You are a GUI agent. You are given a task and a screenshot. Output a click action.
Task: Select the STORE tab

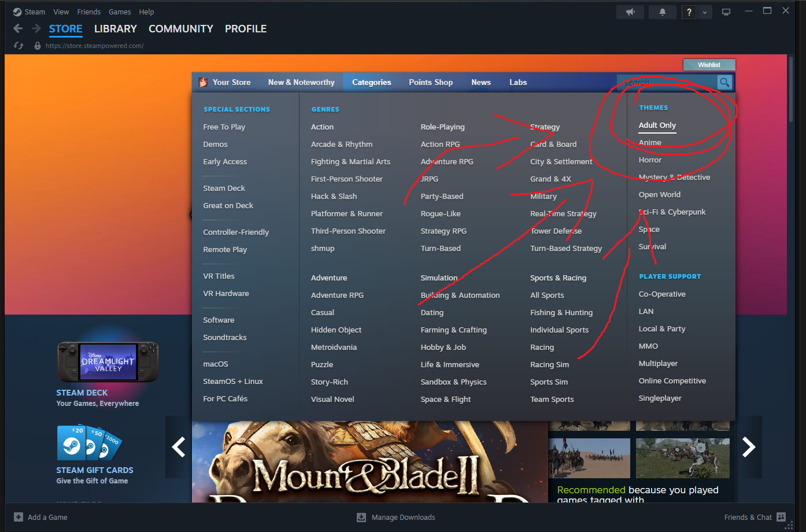[65, 28]
